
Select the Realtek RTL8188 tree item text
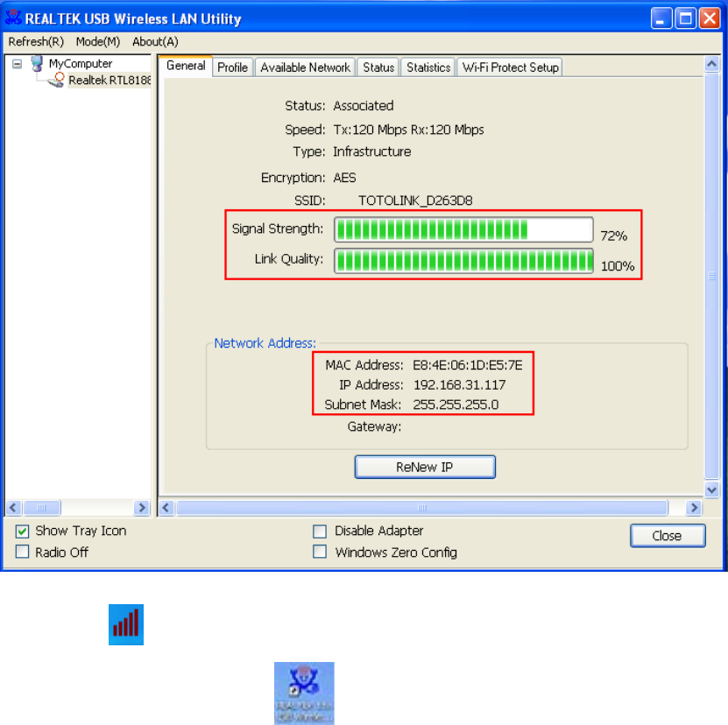tap(110, 81)
